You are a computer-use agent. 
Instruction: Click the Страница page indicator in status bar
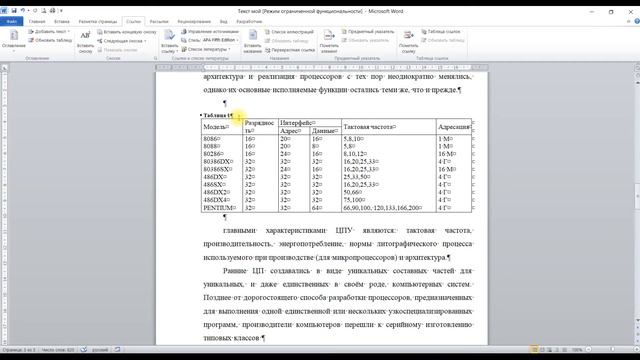coord(19,350)
